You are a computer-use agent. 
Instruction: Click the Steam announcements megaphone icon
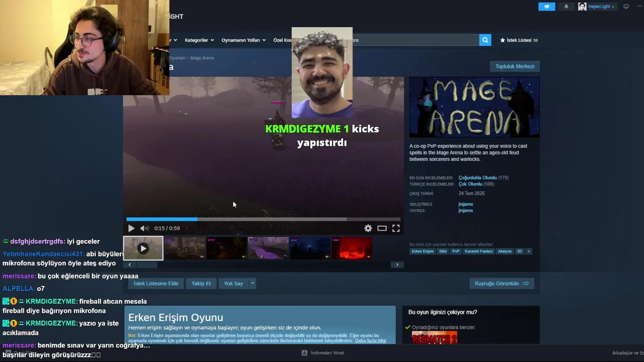pyautogui.click(x=546, y=7)
